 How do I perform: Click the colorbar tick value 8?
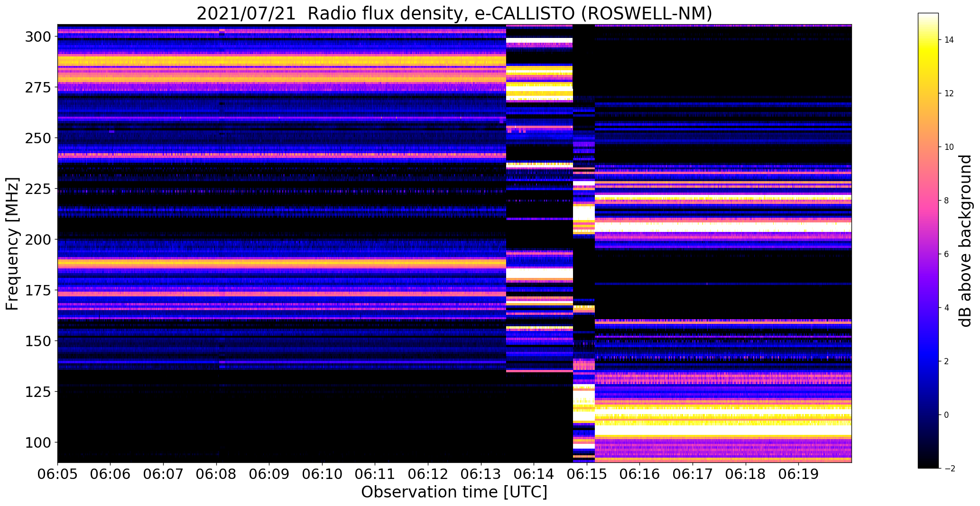(946, 201)
